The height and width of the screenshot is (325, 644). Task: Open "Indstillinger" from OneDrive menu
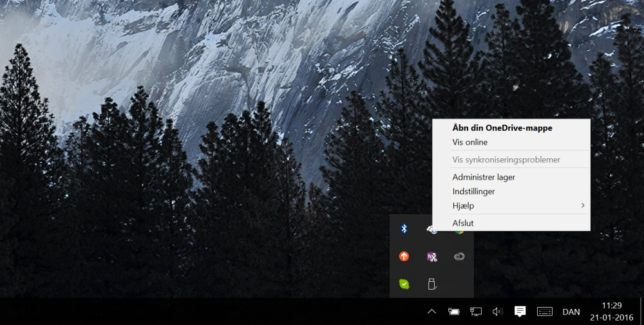[473, 191]
